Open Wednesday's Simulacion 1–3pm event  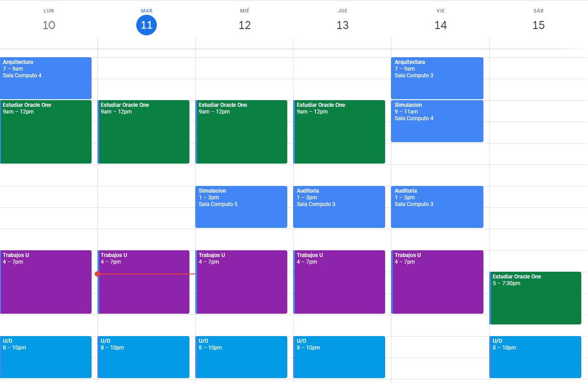click(241, 207)
